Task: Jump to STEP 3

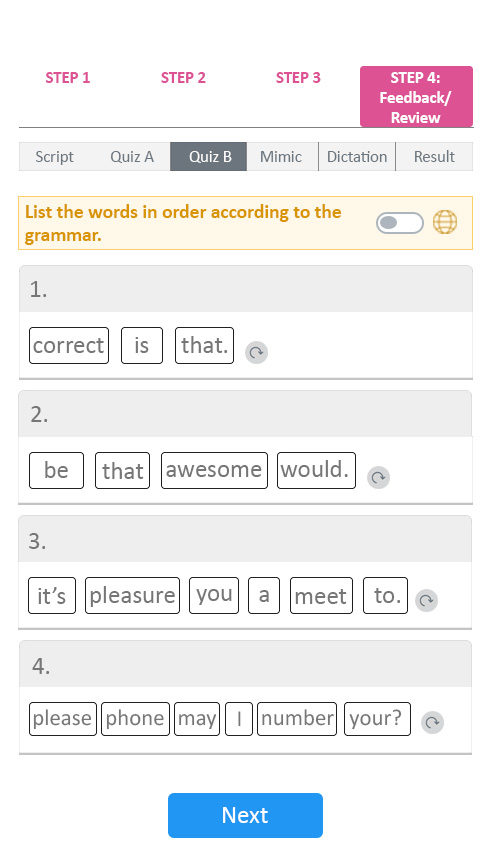Action: coord(298,78)
